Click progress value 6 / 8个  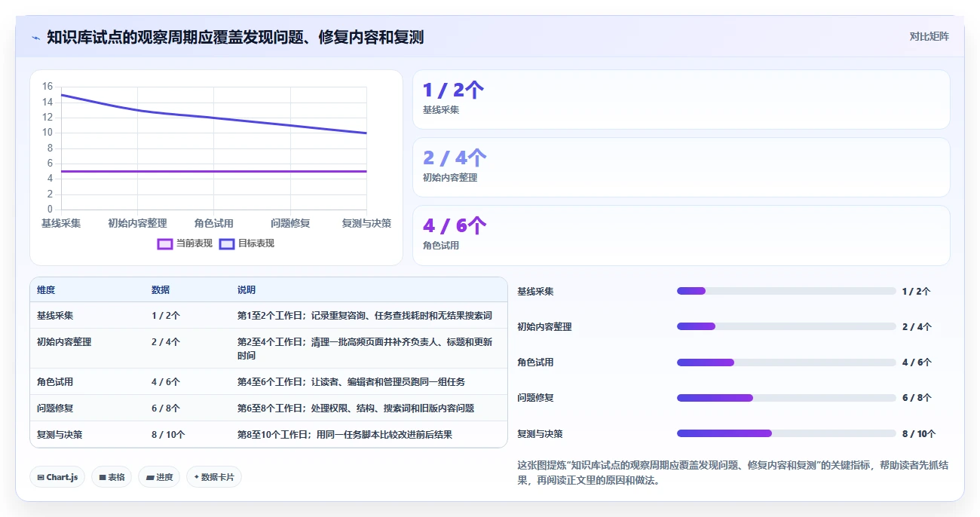917,398
